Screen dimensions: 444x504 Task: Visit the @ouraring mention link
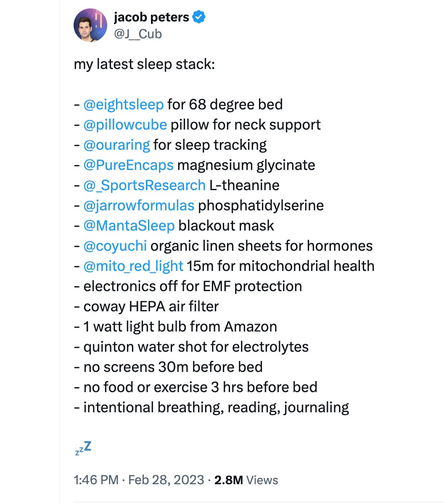coord(116,145)
